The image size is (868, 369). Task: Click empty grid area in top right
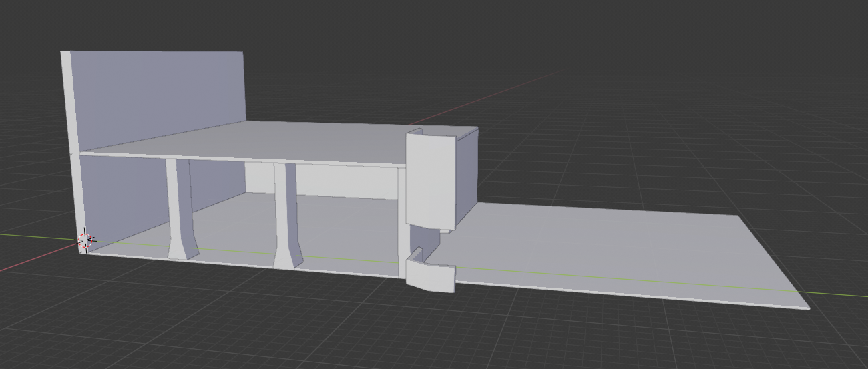coord(734,53)
